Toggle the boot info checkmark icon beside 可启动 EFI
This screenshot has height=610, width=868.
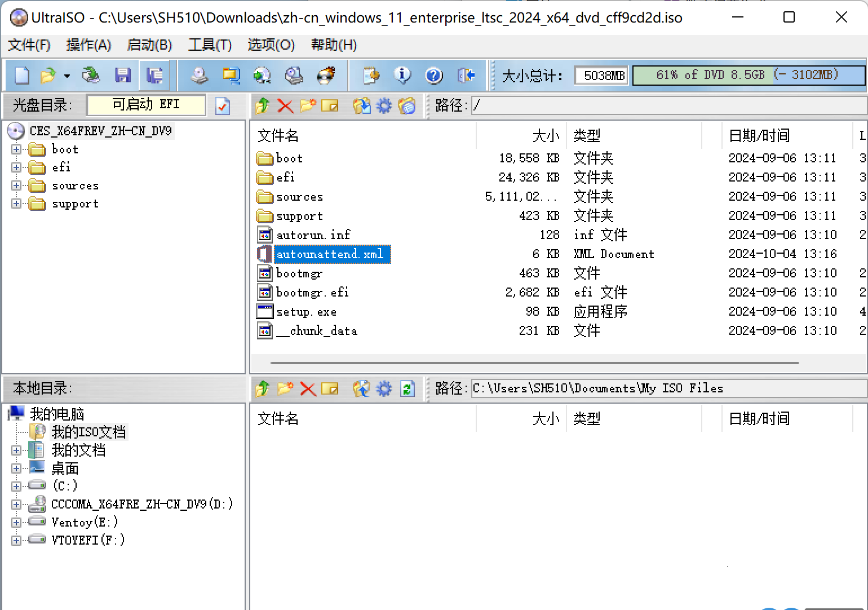click(x=223, y=105)
